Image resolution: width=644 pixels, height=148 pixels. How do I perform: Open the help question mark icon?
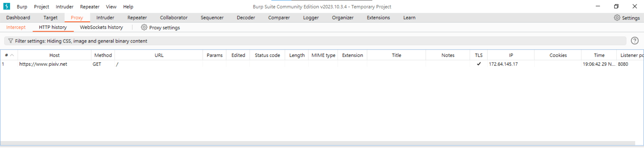[635, 41]
